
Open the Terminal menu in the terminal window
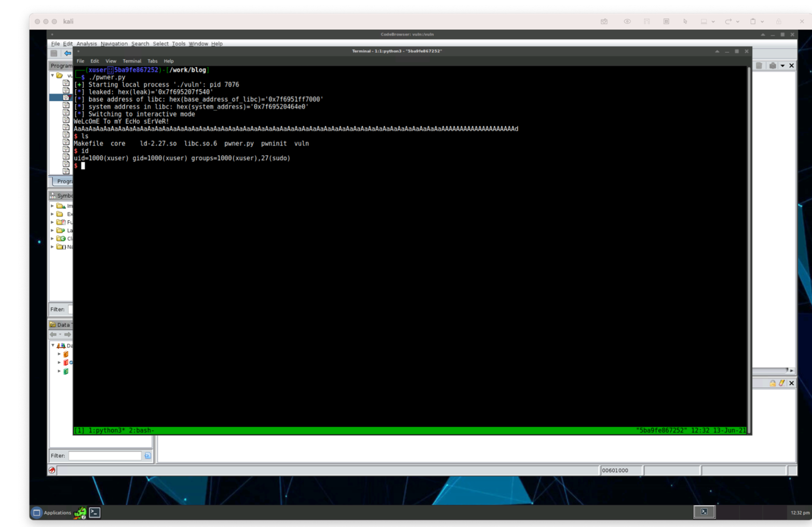[x=132, y=61]
